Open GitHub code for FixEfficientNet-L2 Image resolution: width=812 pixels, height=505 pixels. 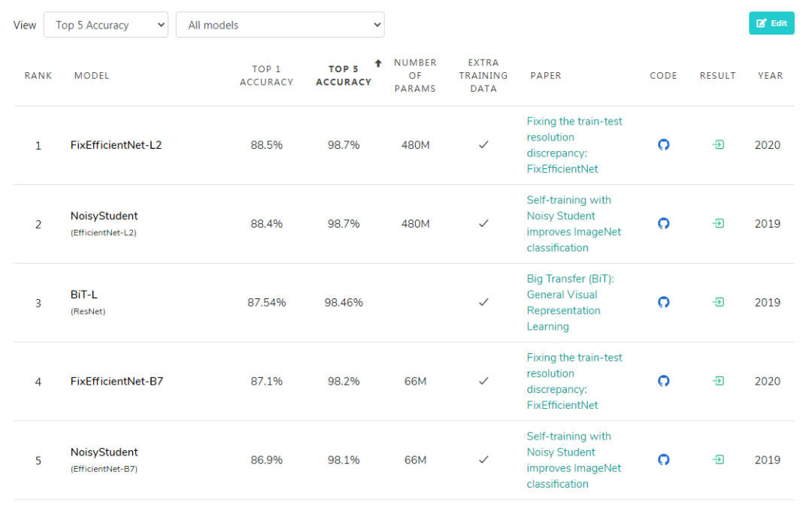[x=663, y=145]
